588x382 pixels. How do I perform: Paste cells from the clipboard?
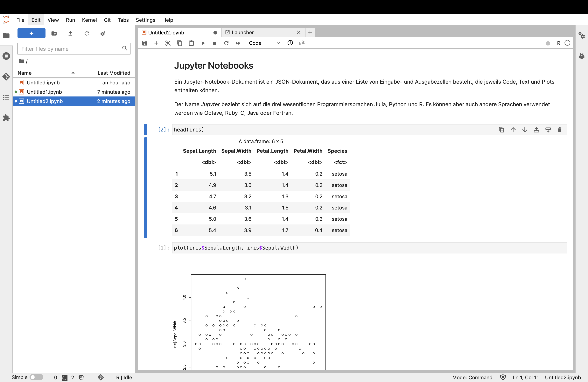tap(191, 43)
